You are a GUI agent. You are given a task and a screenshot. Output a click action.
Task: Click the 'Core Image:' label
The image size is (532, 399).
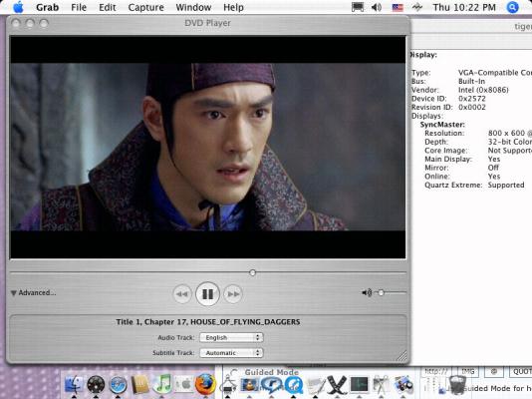click(x=445, y=151)
